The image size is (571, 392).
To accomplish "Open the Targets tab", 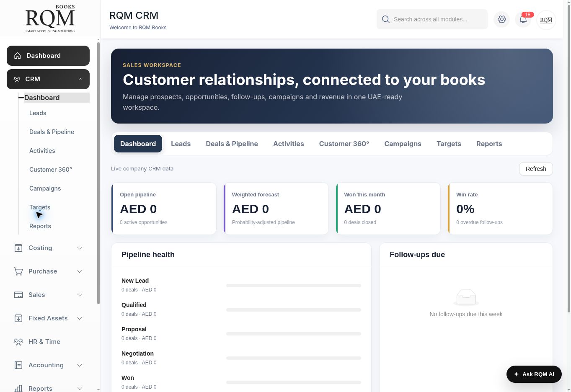I will tap(449, 144).
